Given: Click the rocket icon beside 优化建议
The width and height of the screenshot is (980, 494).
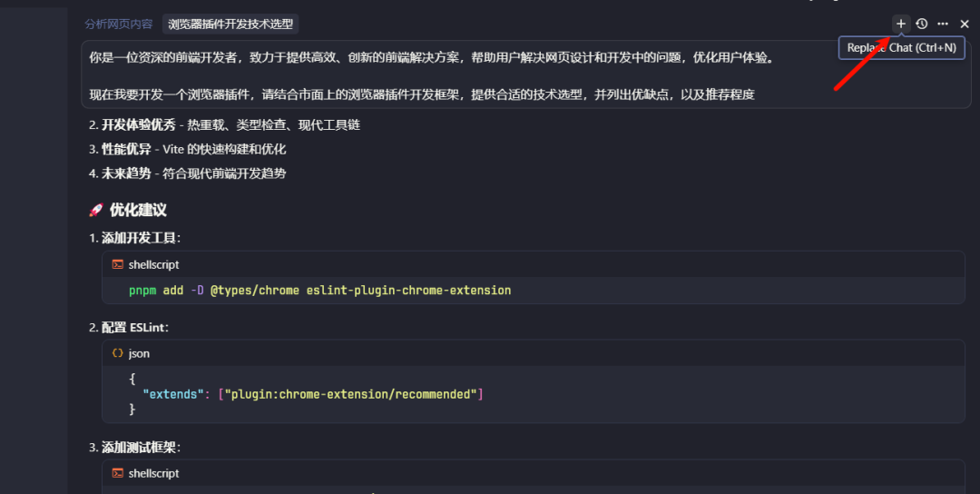Looking at the screenshot, I should tap(96, 210).
